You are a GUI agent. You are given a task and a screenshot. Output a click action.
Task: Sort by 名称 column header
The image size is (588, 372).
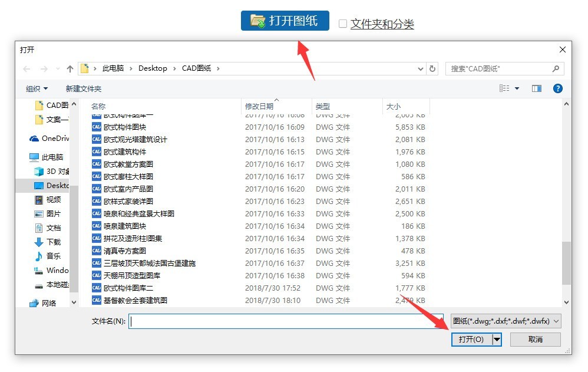click(98, 106)
